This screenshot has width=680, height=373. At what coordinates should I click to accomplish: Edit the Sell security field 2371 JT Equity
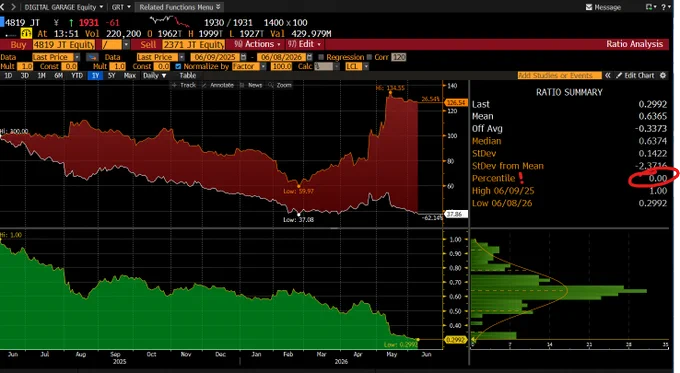[x=193, y=45]
